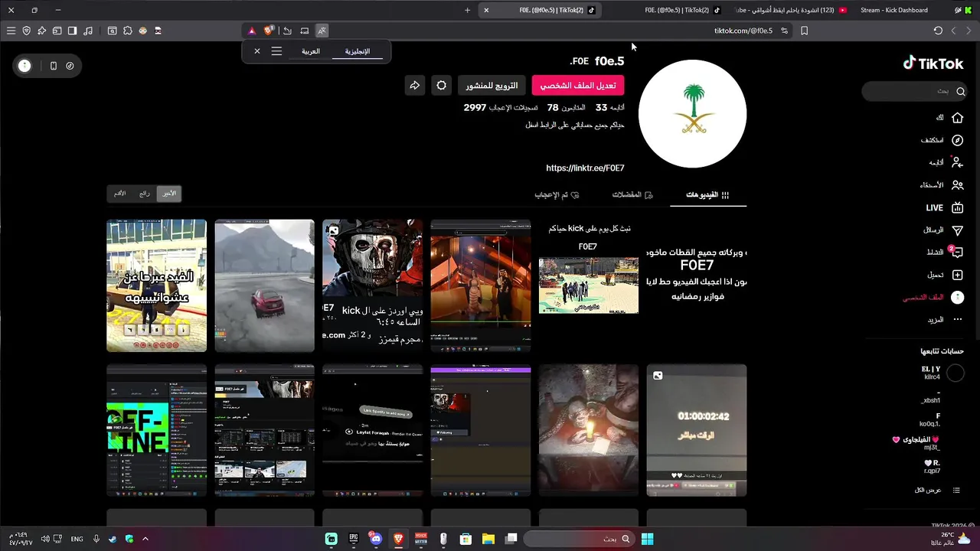
Task: Open the Explore compass icon in sidebar
Action: (x=957, y=140)
